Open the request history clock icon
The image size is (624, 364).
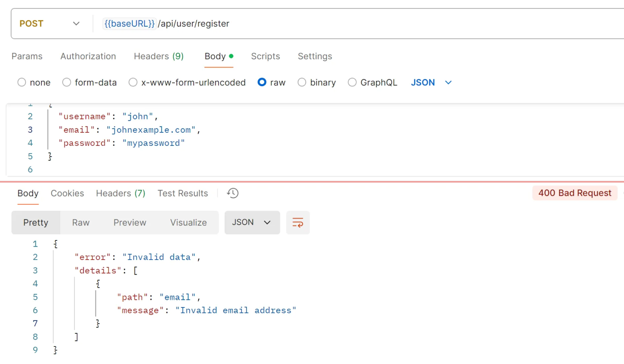pyautogui.click(x=232, y=193)
